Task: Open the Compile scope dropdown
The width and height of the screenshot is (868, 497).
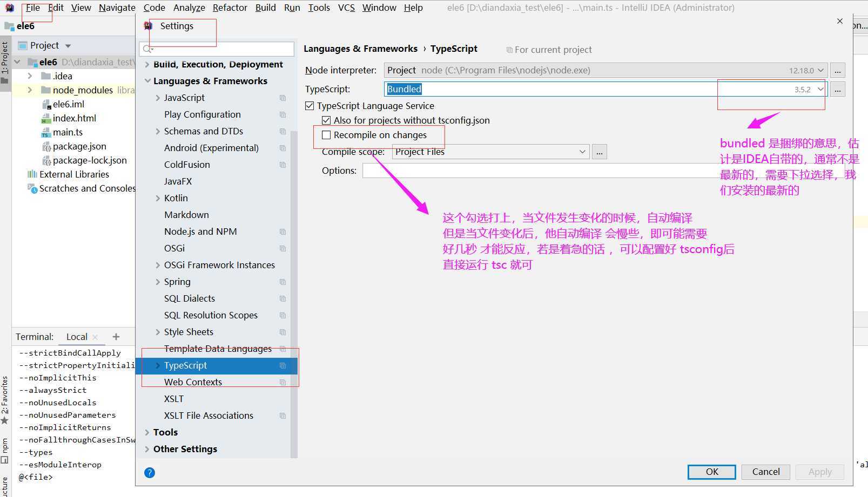Action: [x=582, y=152]
